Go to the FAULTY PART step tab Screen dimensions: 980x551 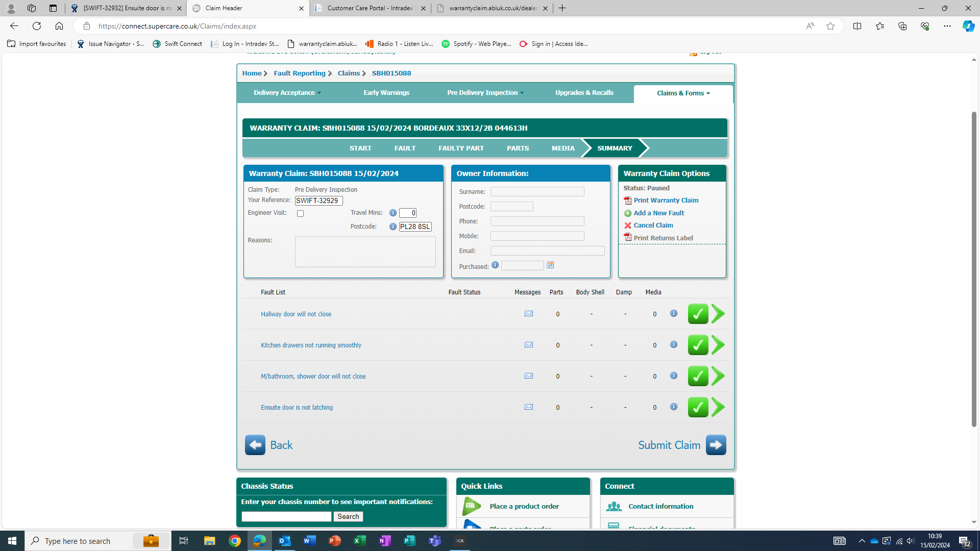coord(461,148)
